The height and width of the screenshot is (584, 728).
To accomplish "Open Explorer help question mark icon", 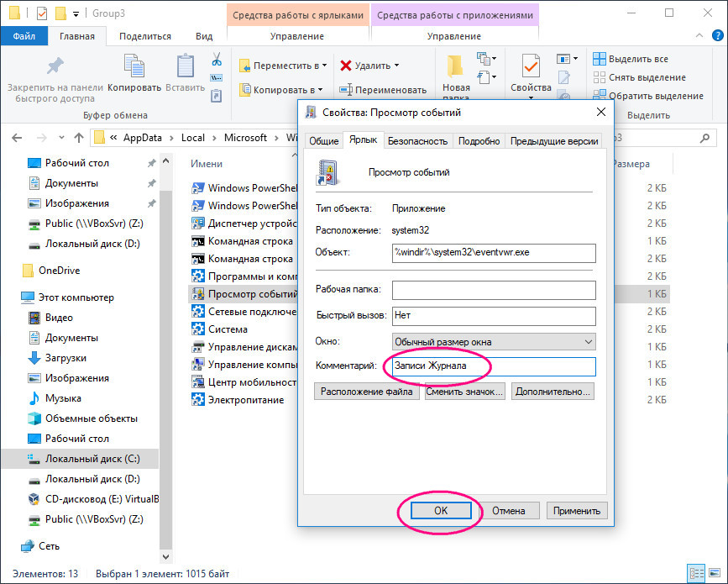I will 717,36.
